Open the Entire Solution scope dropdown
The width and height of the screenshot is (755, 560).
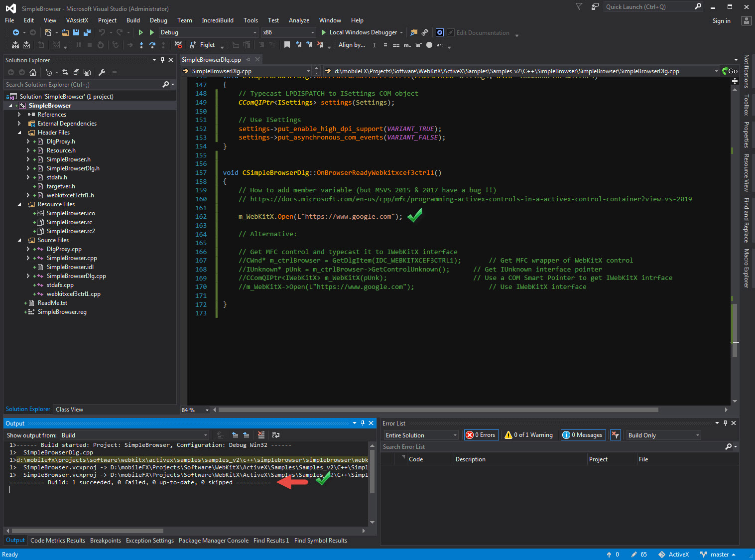(421, 435)
